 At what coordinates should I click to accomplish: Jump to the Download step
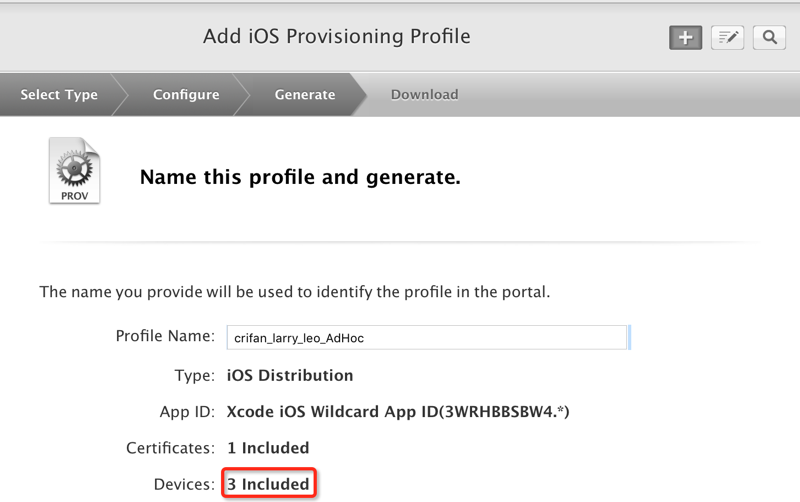pos(424,95)
